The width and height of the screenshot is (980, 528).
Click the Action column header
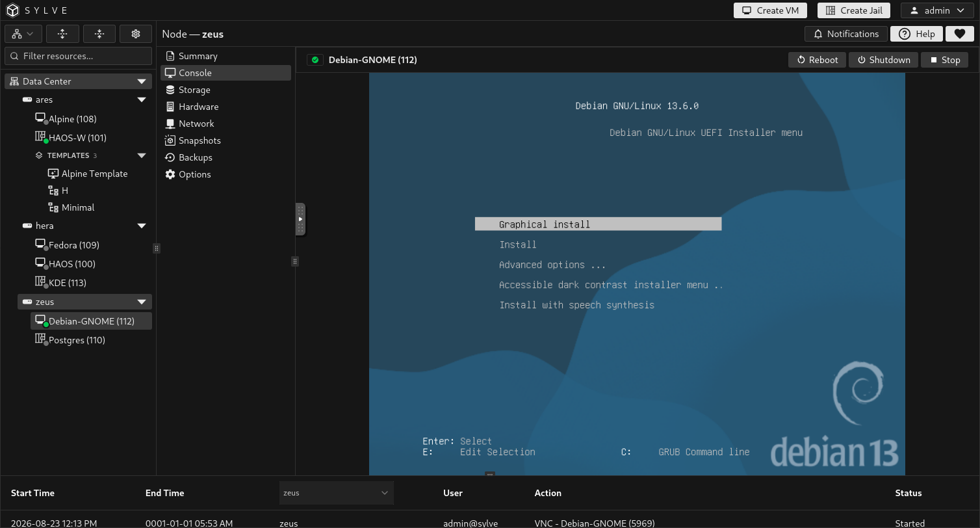[548, 493]
